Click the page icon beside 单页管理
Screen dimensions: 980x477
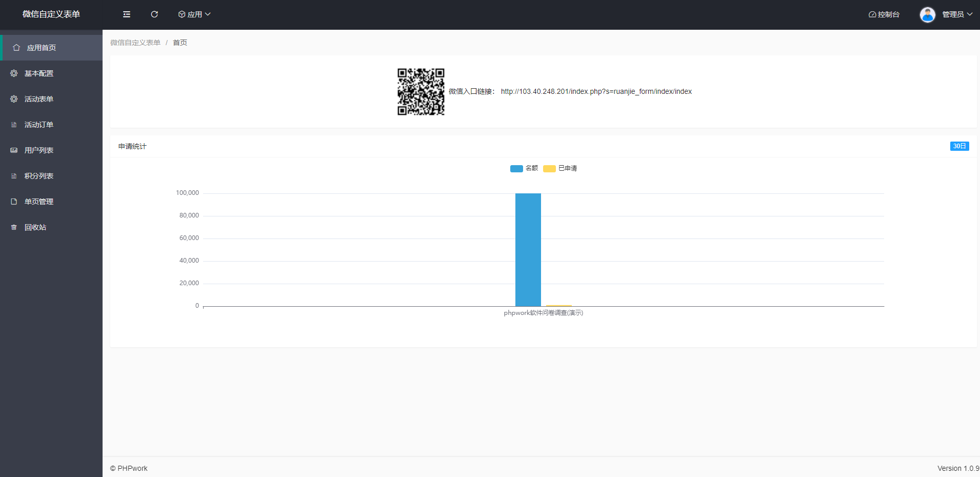pos(14,202)
